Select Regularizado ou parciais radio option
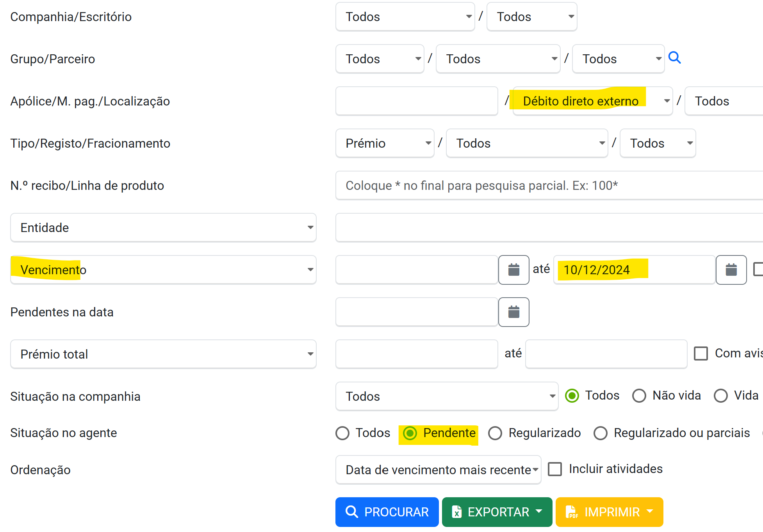 pos(601,433)
